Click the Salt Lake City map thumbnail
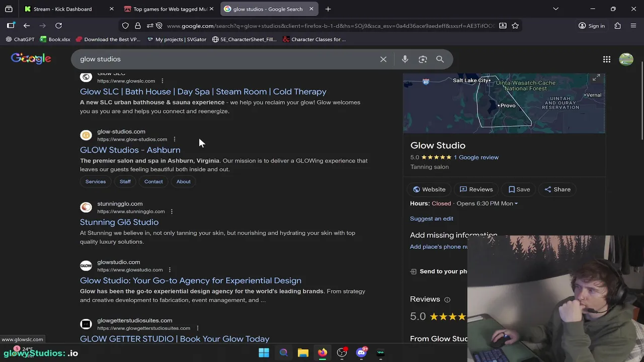The width and height of the screenshot is (644, 362). coord(504,103)
